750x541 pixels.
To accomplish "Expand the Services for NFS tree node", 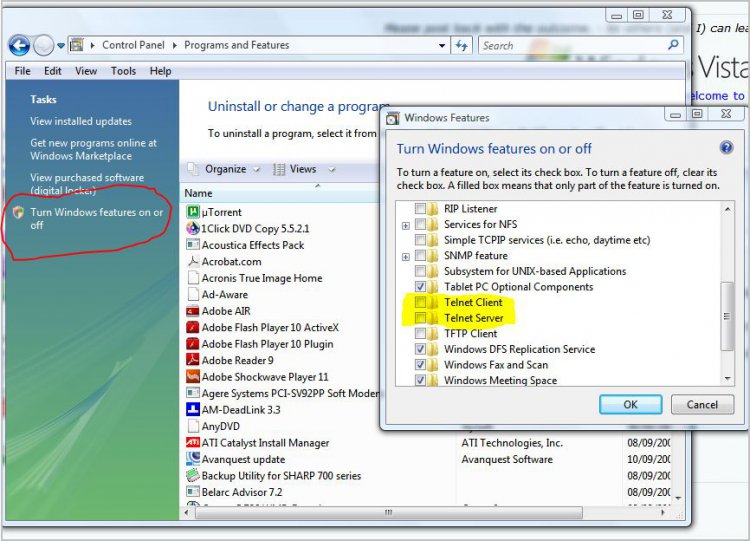I will pyautogui.click(x=406, y=225).
